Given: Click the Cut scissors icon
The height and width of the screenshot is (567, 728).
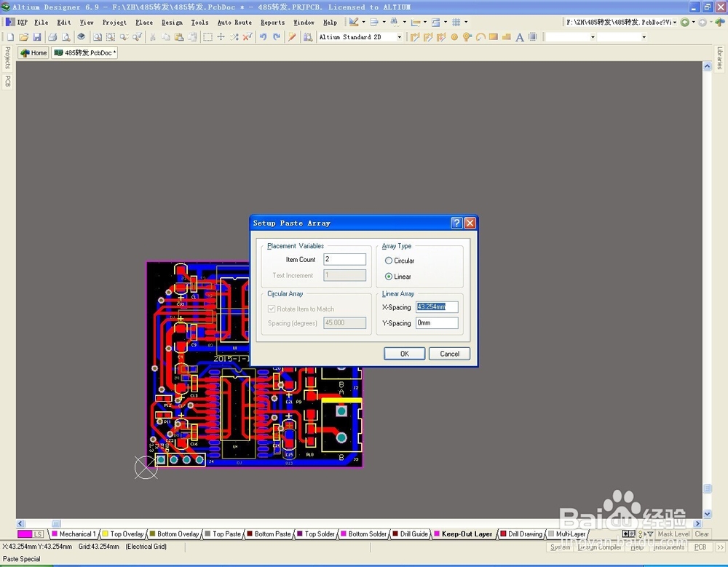Looking at the screenshot, I should (152, 36).
